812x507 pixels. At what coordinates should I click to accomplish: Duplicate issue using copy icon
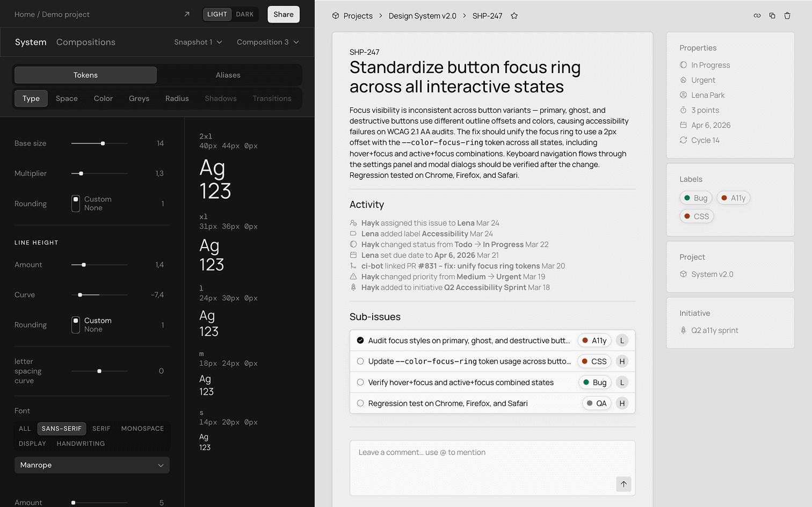tap(772, 16)
